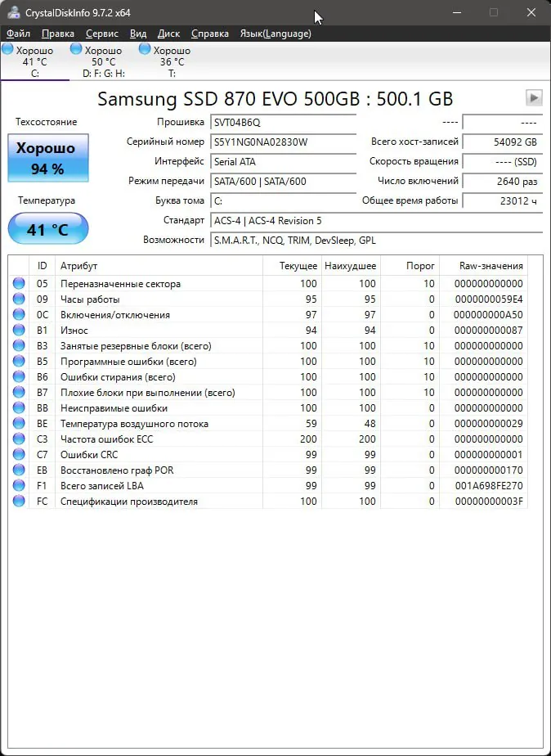Click the 41 °C temperature button

tap(48, 228)
